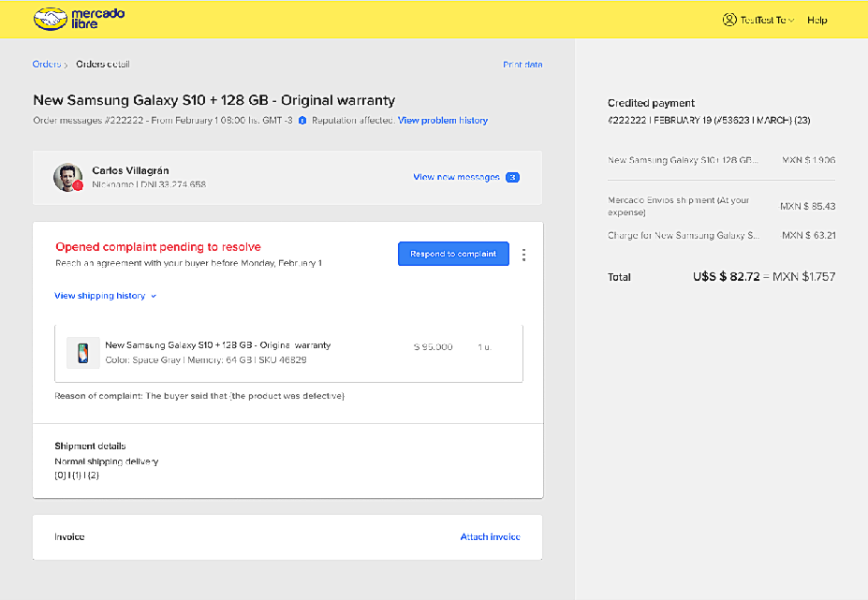Click the user profile icon in header
This screenshot has height=600, width=868.
(x=729, y=20)
